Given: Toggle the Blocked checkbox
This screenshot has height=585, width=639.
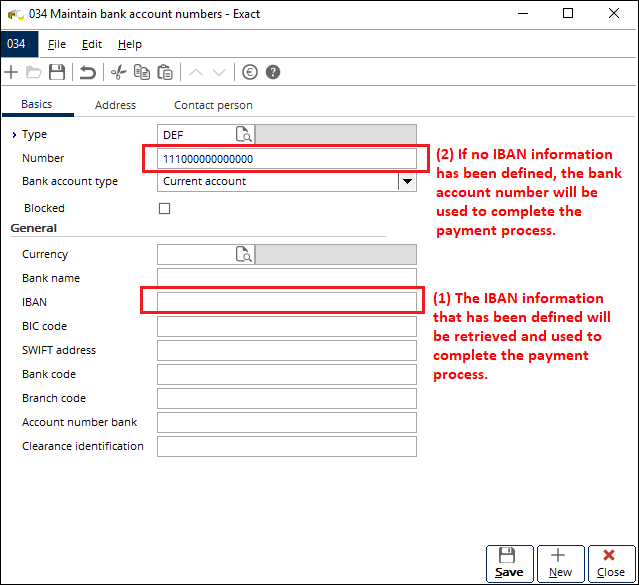Looking at the screenshot, I should coord(165,208).
